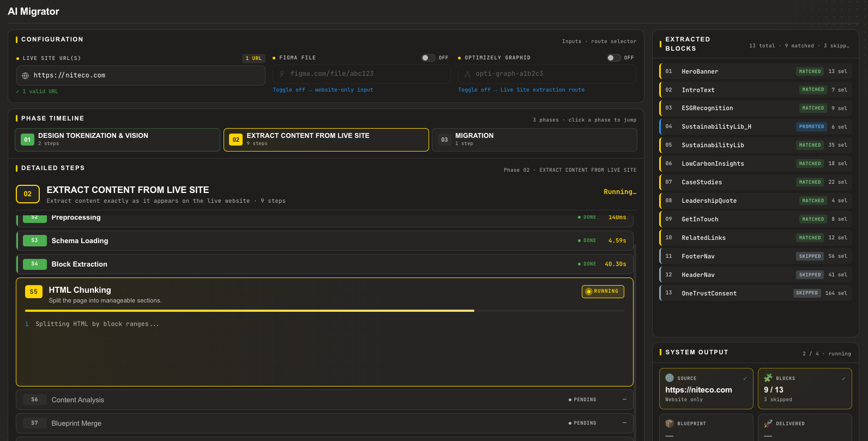
Task: Select the RelatedLinks block row
Action: tap(755, 238)
